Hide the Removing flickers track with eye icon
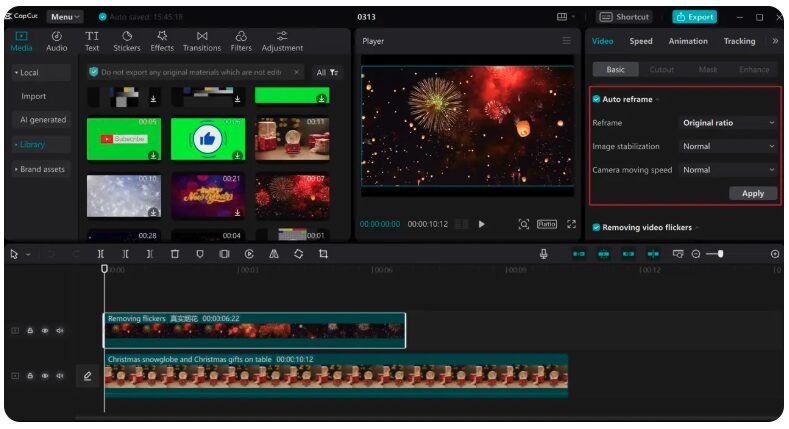 (45, 331)
